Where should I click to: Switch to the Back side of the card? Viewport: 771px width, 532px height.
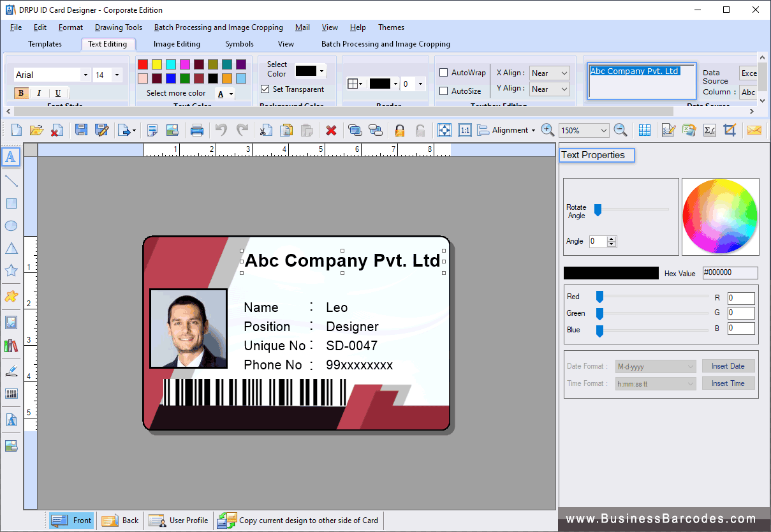click(x=120, y=520)
